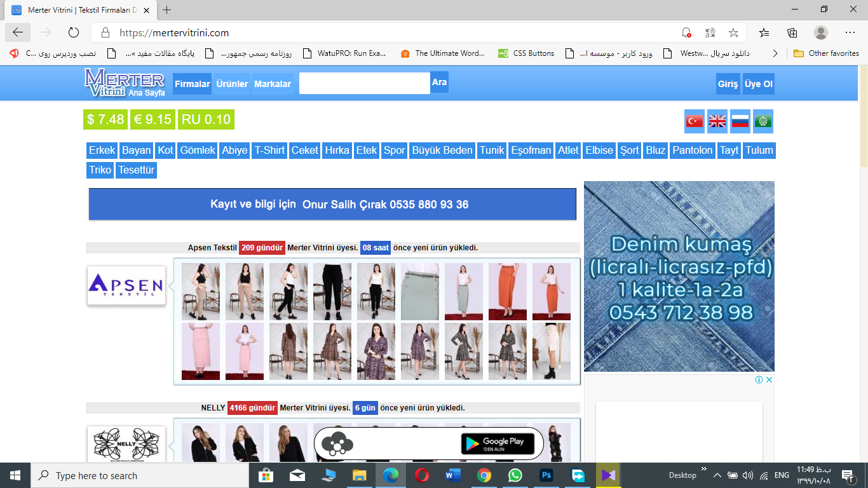Click the Üye Ol signup button
Viewport: 868px width, 488px height.
759,84
